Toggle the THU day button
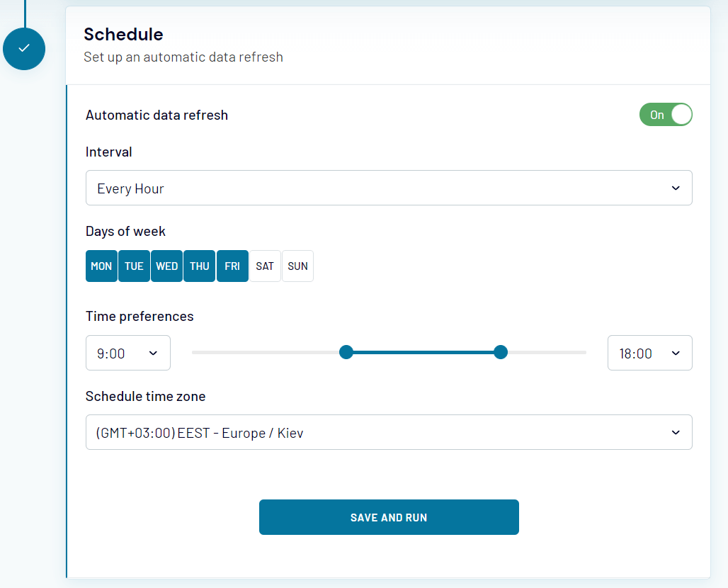The height and width of the screenshot is (588, 728). (x=199, y=266)
